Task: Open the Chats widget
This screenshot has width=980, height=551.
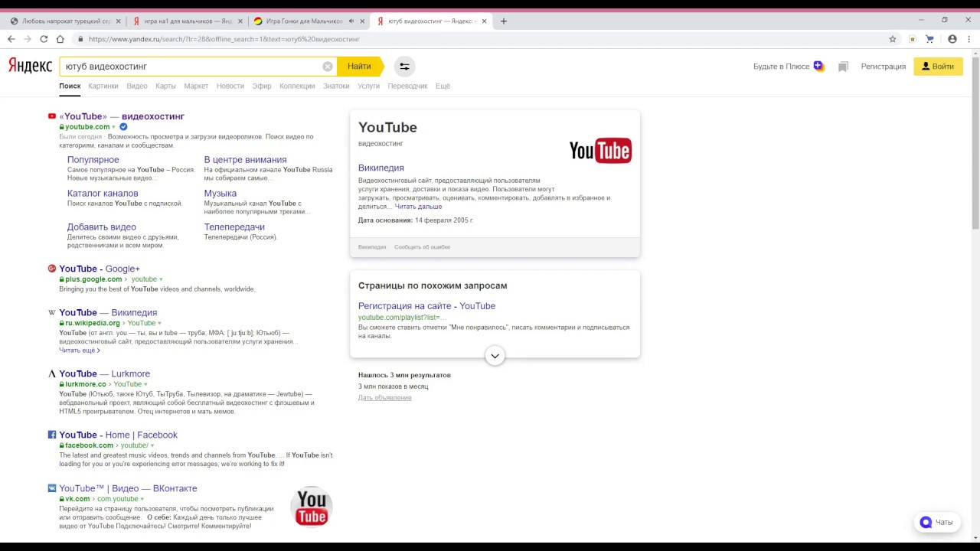Action: click(x=937, y=522)
